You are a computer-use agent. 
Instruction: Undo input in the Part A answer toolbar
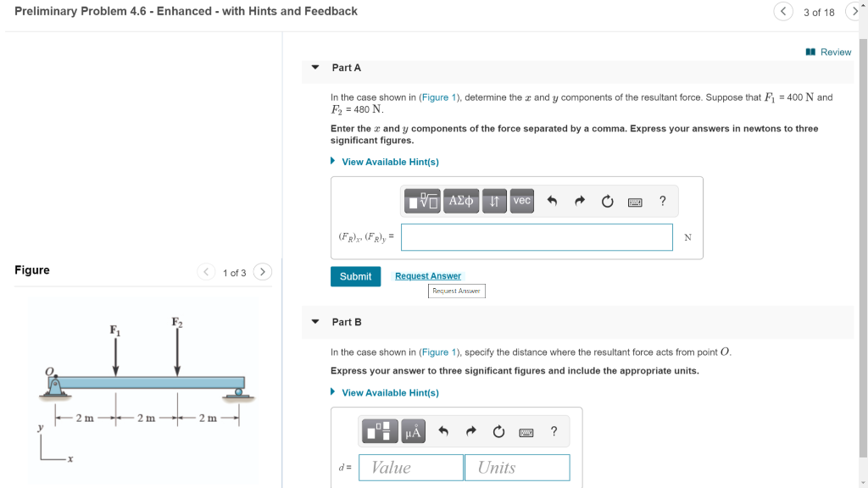point(554,201)
